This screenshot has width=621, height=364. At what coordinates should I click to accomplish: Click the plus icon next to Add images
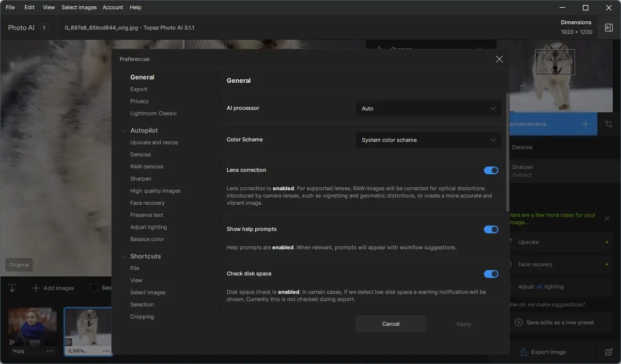pos(35,288)
